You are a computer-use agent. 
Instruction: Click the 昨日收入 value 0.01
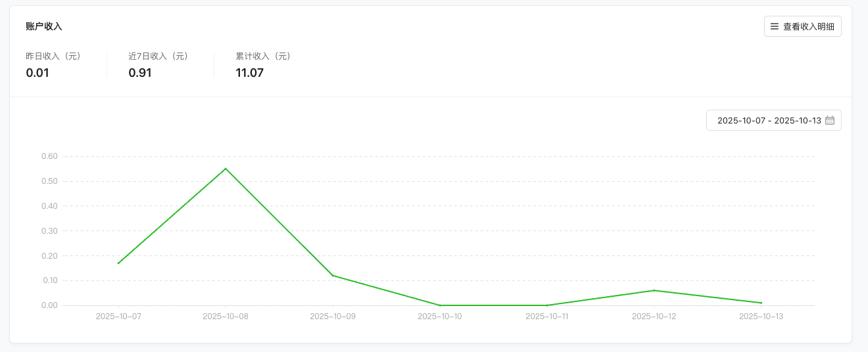(37, 73)
